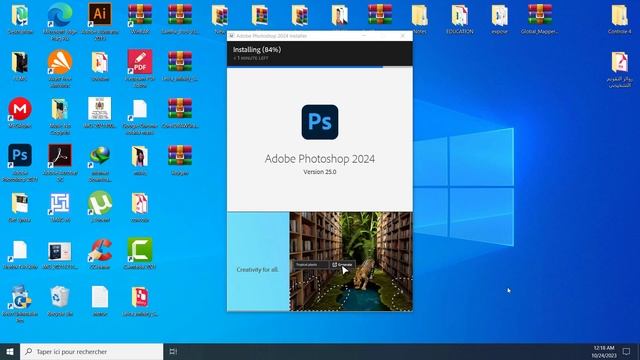
Task: Select the uninstaller shortcut with blue C
Action: coord(20,297)
